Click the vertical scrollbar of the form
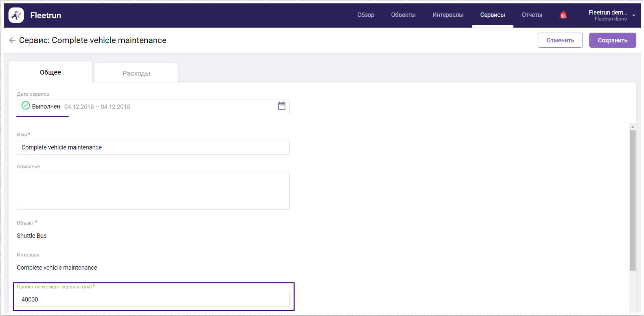Viewport: 644px width, 316px height. coord(632,200)
